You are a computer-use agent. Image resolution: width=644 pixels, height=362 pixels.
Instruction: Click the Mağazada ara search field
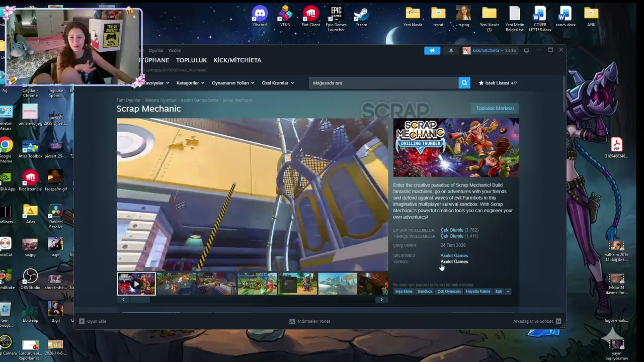click(x=384, y=83)
